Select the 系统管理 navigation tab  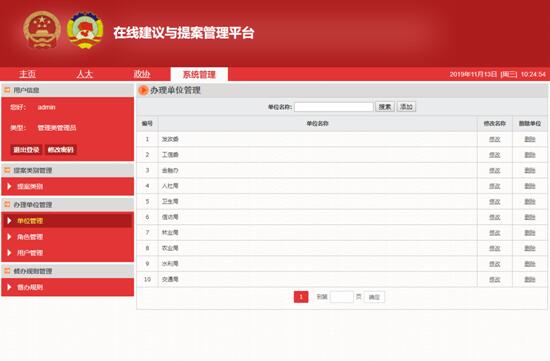pos(199,74)
